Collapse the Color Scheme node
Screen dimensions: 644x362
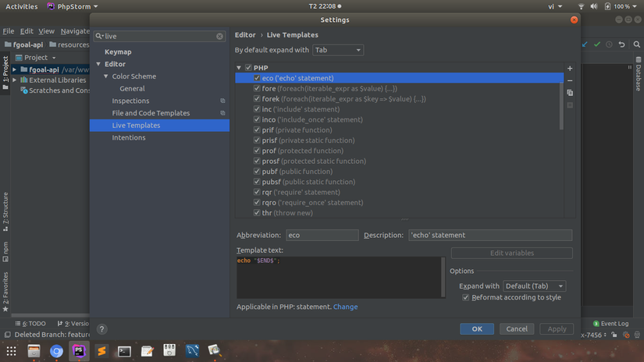[106, 76]
